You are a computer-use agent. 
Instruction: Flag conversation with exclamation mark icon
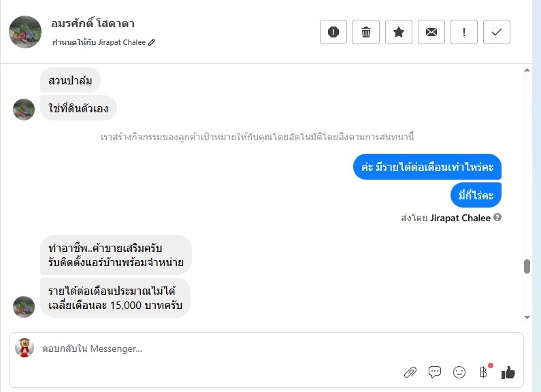(464, 32)
